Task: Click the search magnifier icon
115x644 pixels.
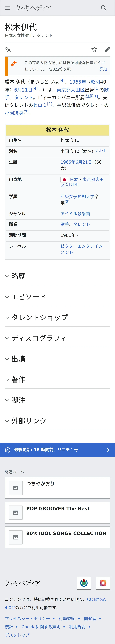Action: point(104,8)
